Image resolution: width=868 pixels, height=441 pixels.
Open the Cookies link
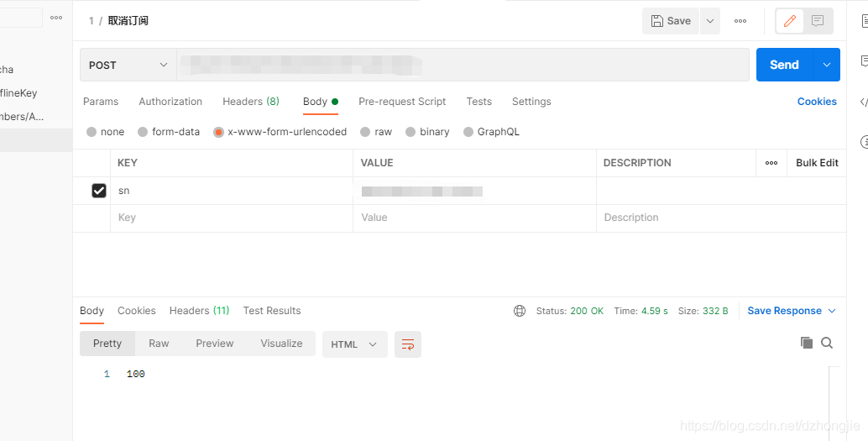(817, 102)
